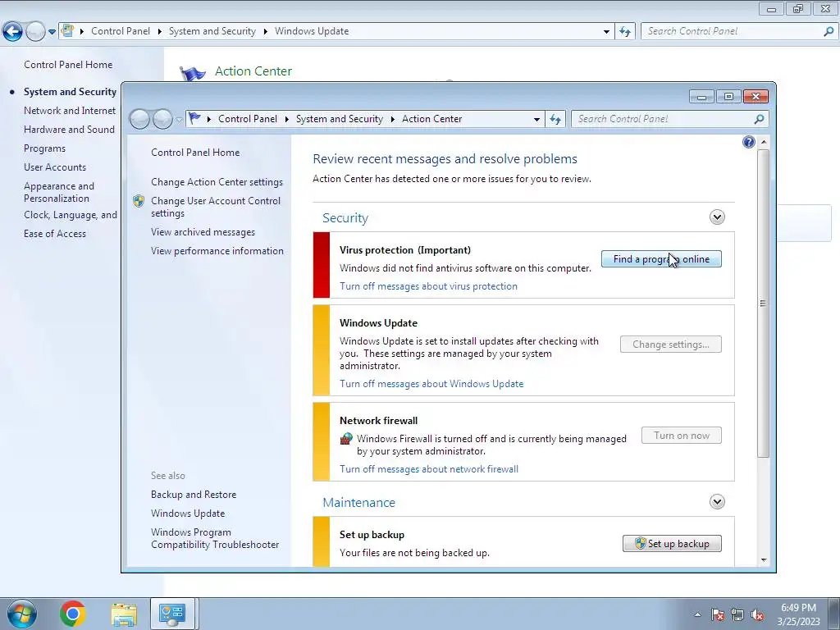The image size is (840, 630).
Task: Open Windows Update address bar history dropdown
Action: click(606, 32)
